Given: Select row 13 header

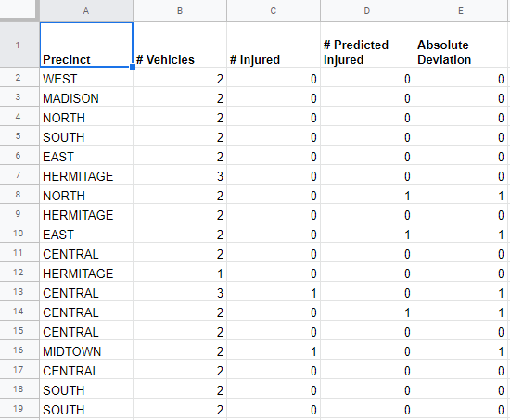Looking at the screenshot, I should pos(19,292).
